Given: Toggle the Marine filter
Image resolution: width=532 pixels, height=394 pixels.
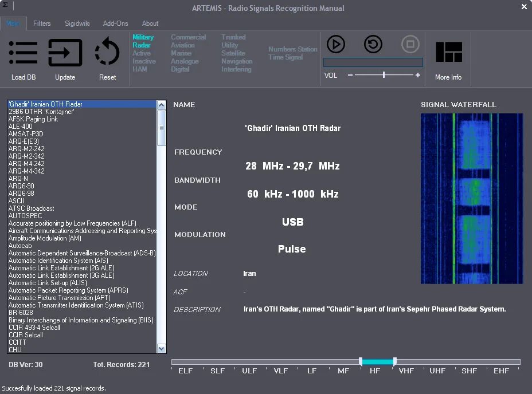Looking at the screenshot, I should point(181,53).
